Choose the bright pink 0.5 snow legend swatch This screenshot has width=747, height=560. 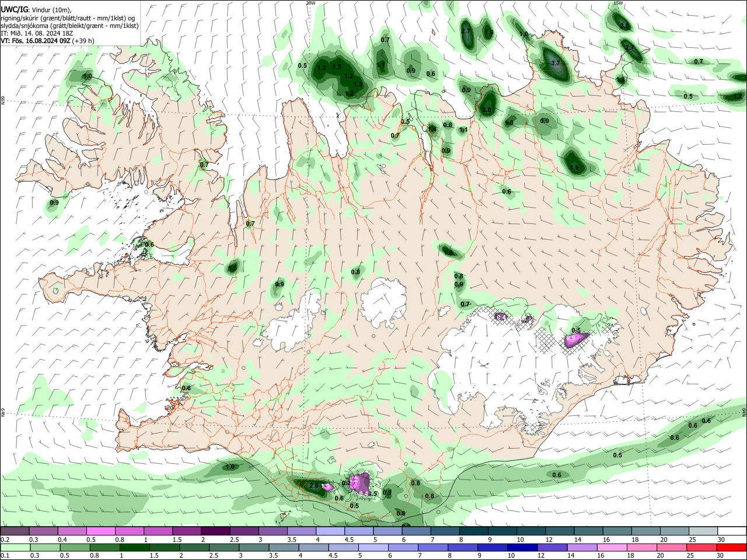100,531
